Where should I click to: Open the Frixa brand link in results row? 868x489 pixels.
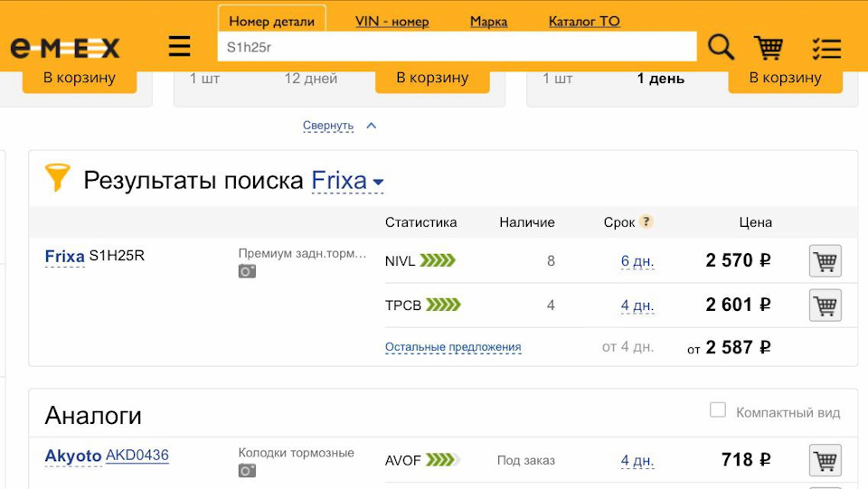[x=64, y=256]
